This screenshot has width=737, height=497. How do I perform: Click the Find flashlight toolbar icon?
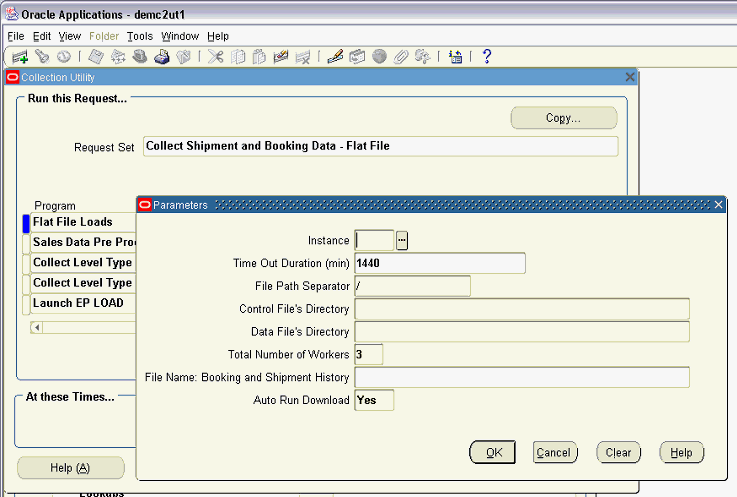[x=42, y=57]
